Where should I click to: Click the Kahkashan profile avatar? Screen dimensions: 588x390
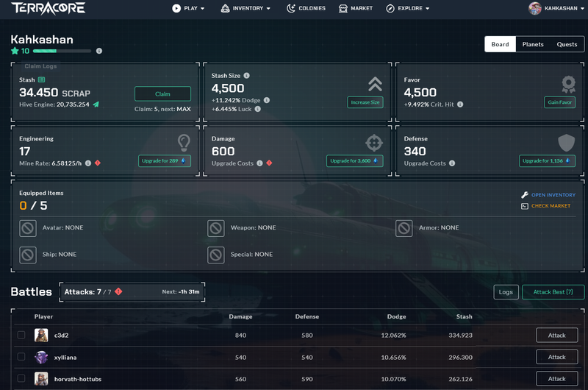coord(535,8)
